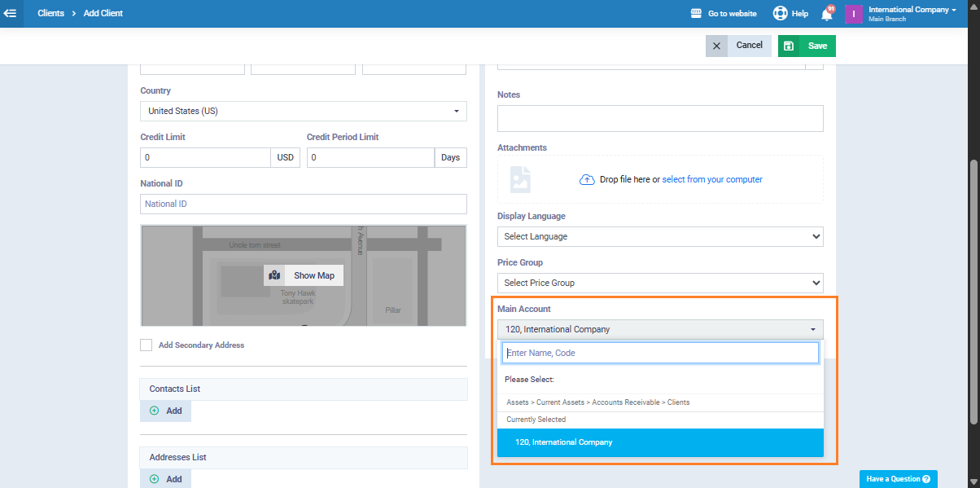Click the Help lifebuoy icon

click(x=781, y=14)
